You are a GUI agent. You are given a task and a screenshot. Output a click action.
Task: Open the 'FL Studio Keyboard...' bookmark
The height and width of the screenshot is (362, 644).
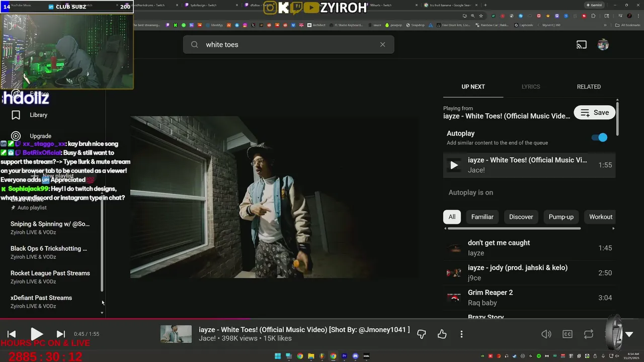tap(345, 25)
